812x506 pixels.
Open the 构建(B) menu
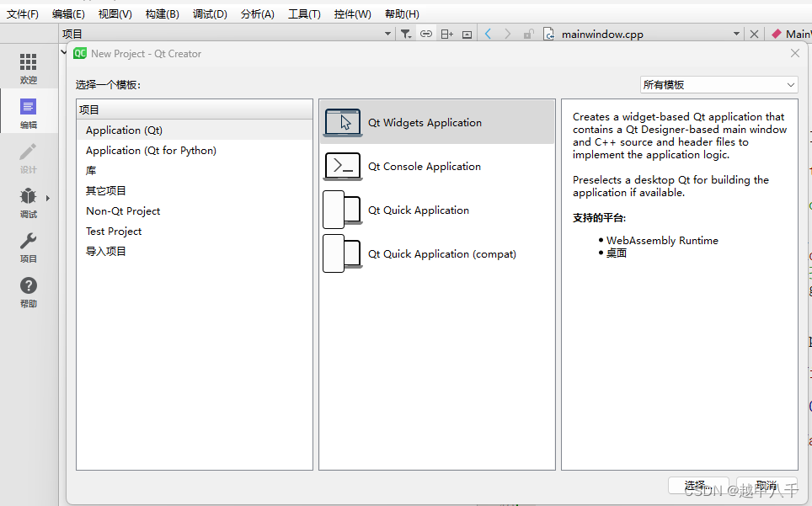162,14
